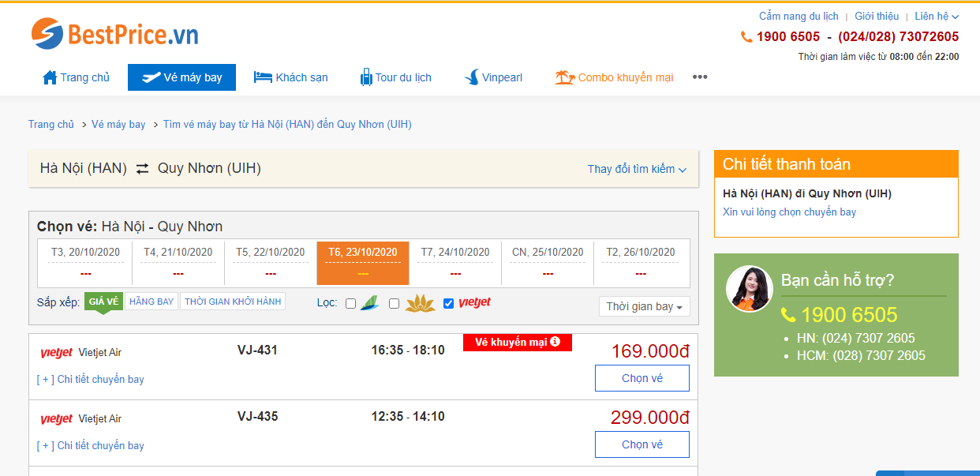Click the bed icon beside Khách sạn
This screenshot has width=980, height=476.
263,77
